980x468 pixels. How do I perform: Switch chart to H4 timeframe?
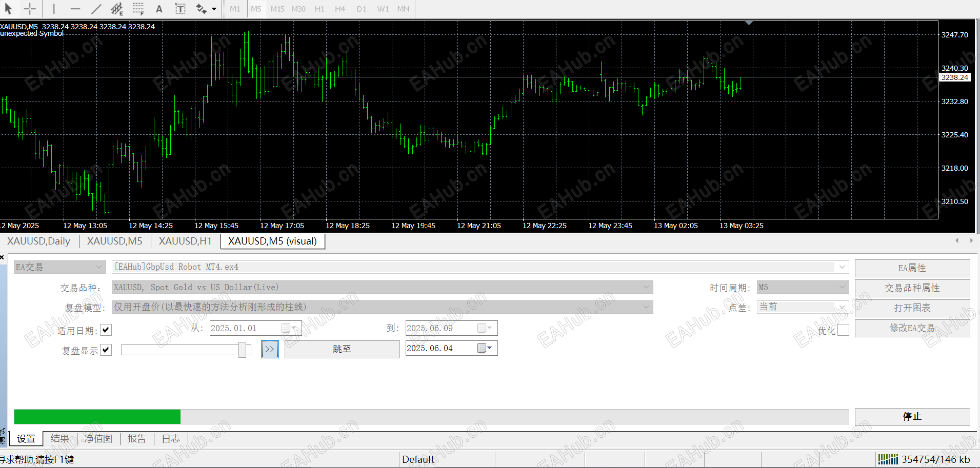pos(340,9)
